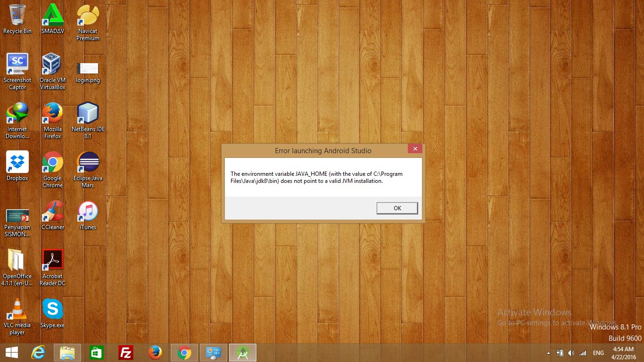Open the Windows Store taskbar icon
The height and width of the screenshot is (362, 644).
(x=97, y=353)
